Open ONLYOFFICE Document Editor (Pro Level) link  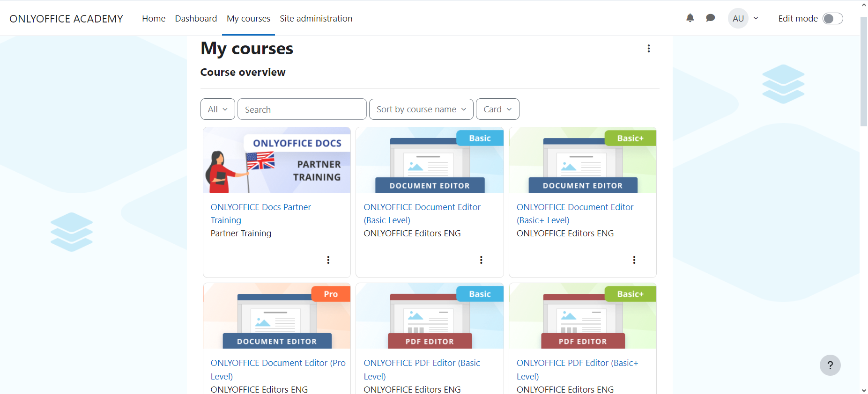pos(278,370)
